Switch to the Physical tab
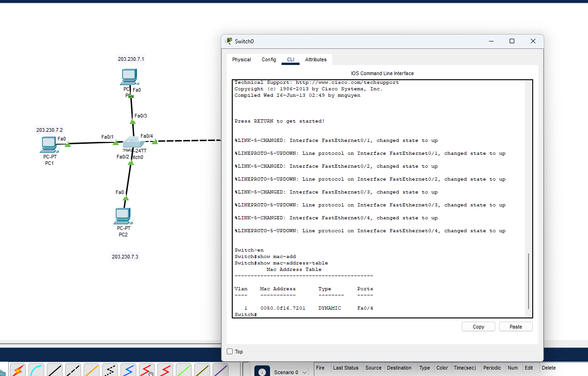This screenshot has width=588, height=376. 241,59
